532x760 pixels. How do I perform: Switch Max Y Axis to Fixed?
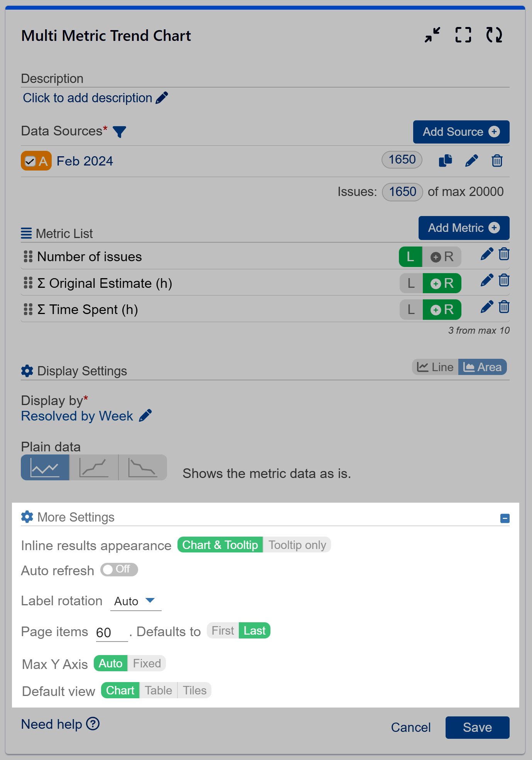(x=147, y=664)
